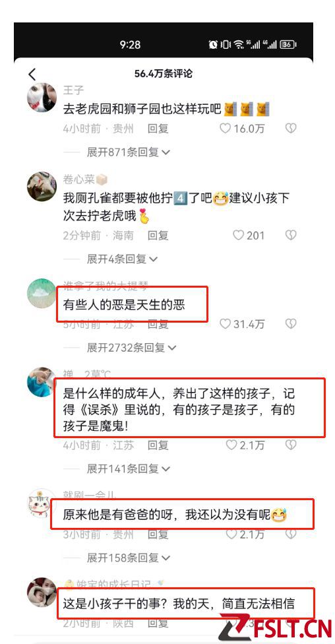The image size is (335, 644).
Task: Expand 4 replies under 卷心菜's comment
Action: tap(122, 259)
